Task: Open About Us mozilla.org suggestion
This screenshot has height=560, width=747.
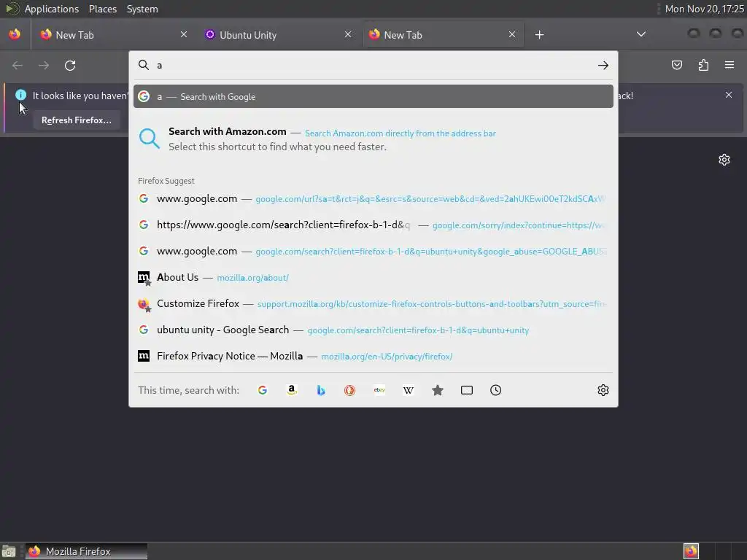Action: click(x=373, y=277)
